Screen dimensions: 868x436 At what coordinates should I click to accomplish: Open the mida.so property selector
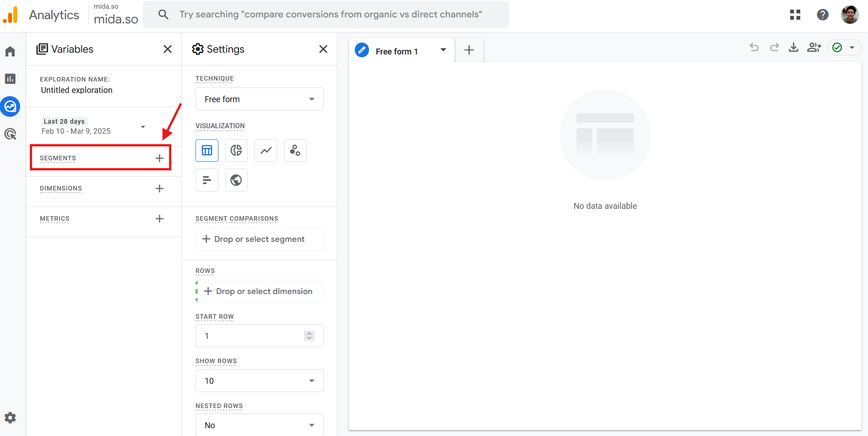pyautogui.click(x=115, y=15)
